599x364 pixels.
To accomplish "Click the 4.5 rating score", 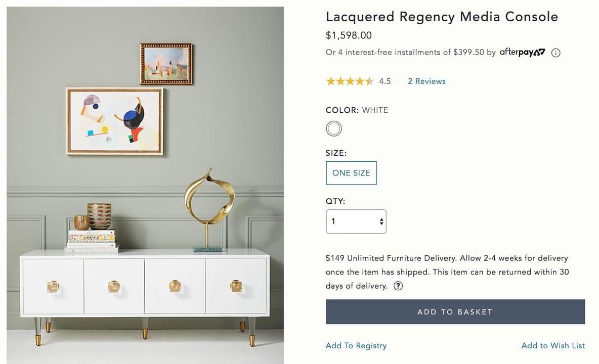I will 385,81.
